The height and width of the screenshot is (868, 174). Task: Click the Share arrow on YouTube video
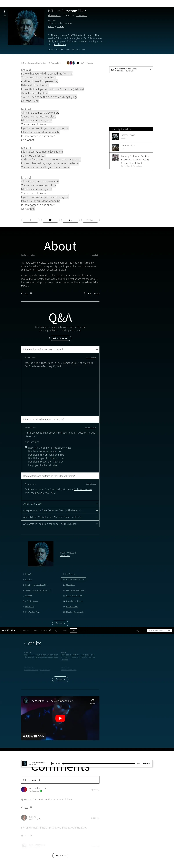[93, 701]
